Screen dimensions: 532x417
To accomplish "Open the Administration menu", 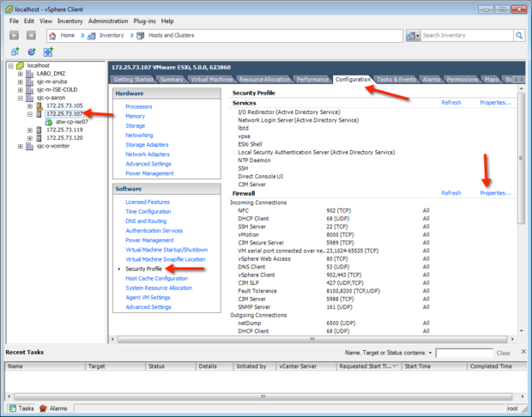I will coord(108,21).
